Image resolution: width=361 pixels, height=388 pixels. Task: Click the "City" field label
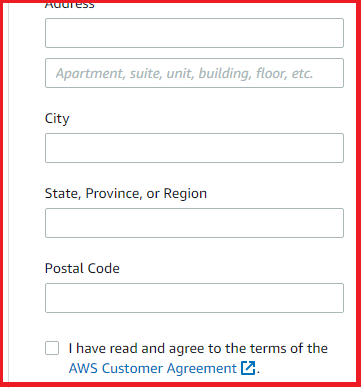57,119
